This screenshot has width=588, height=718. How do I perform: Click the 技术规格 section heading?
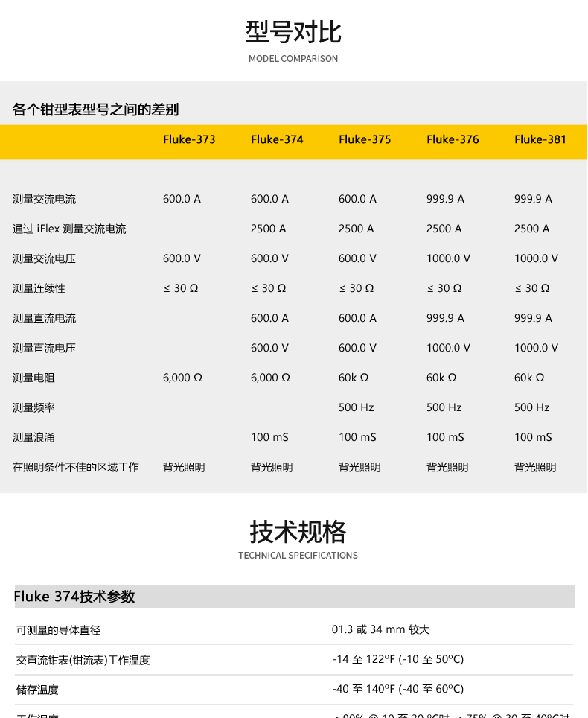point(298,532)
